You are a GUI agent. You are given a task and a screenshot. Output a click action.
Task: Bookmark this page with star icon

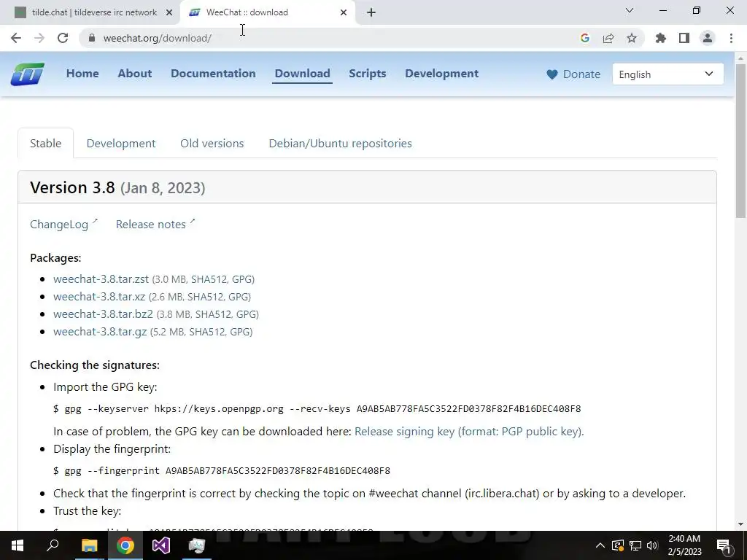coord(632,38)
